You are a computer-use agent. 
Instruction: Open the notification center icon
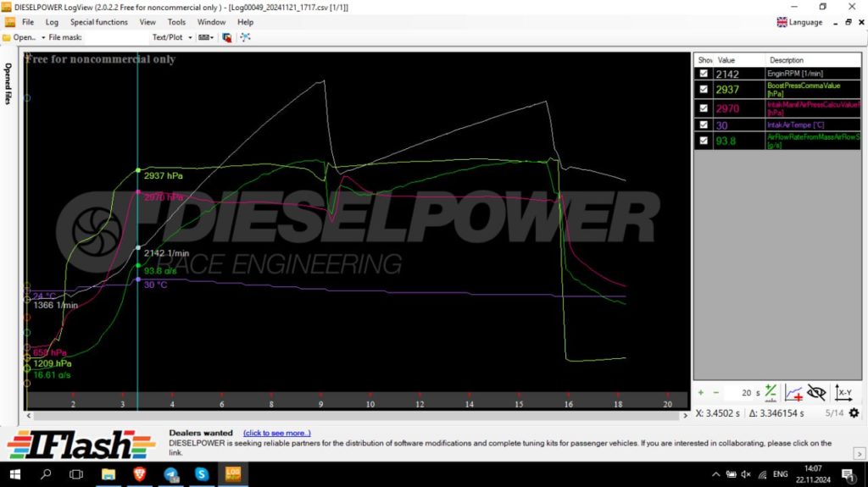pos(848,474)
